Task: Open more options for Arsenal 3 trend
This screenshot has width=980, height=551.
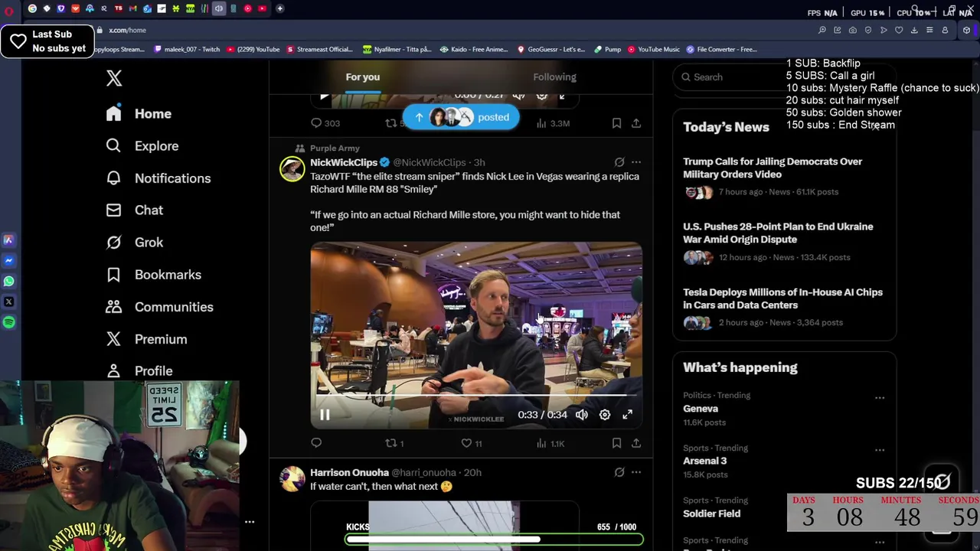Action: pyautogui.click(x=880, y=451)
